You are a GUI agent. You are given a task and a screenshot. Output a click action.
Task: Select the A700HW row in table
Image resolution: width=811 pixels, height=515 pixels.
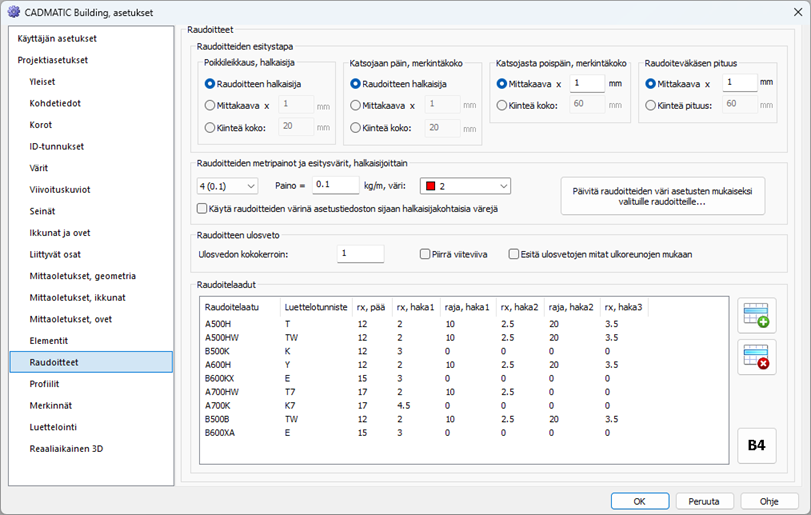click(463, 392)
